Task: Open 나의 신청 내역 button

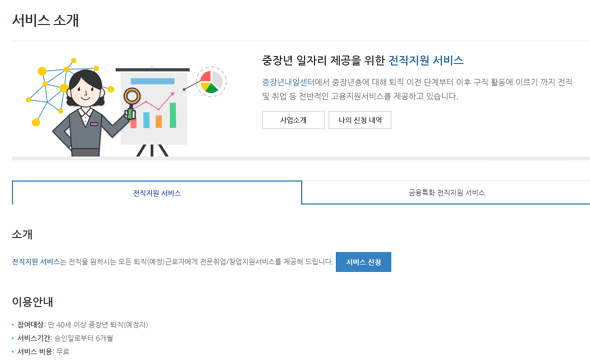Action: [360, 120]
